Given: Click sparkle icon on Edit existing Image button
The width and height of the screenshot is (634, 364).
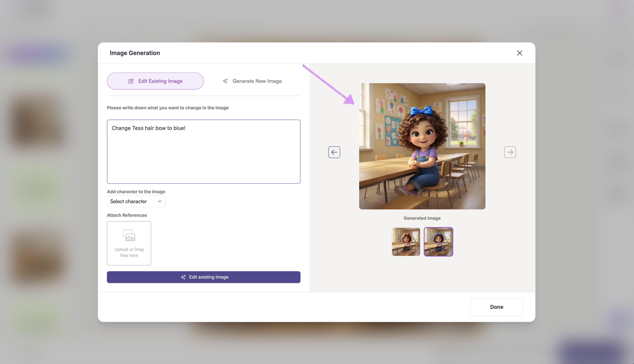Looking at the screenshot, I should coord(183,277).
